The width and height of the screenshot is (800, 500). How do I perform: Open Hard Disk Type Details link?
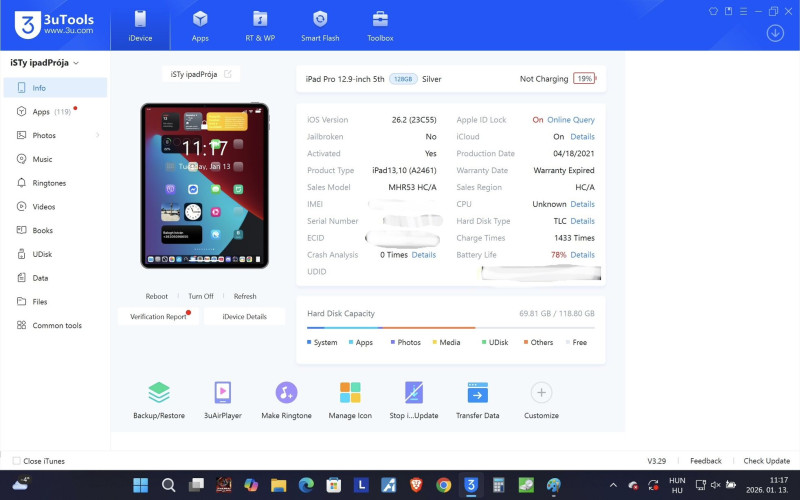pos(582,221)
